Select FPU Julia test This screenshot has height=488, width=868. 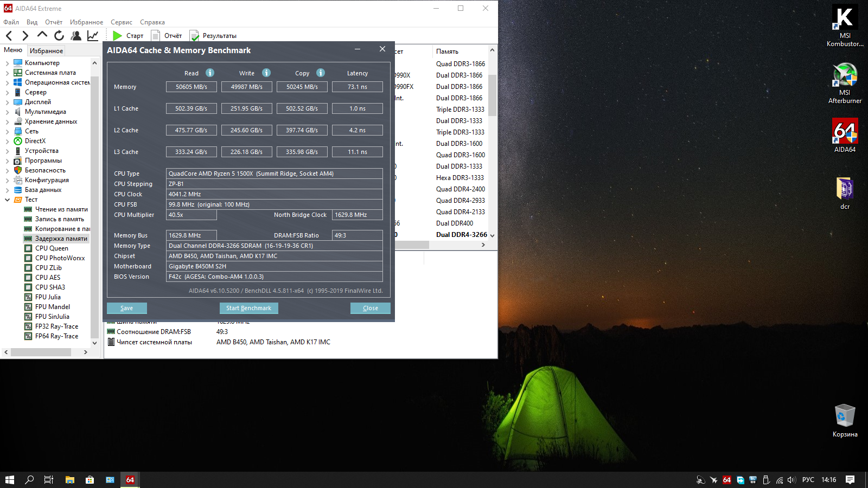click(48, 297)
